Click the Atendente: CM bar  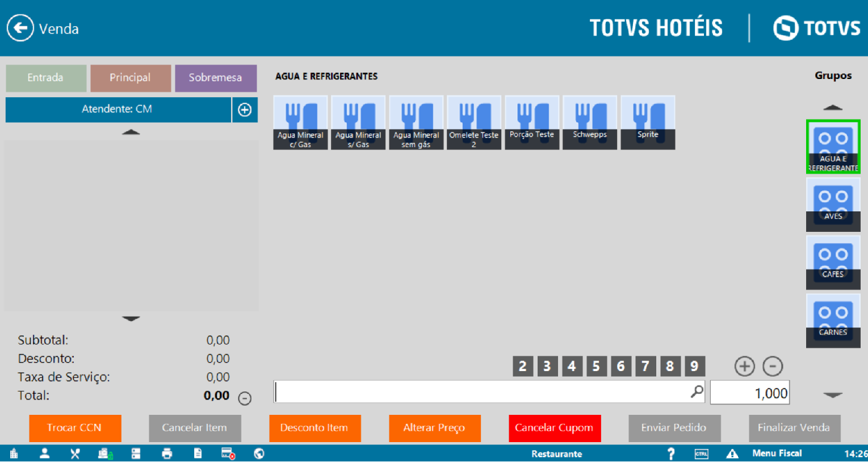point(118,109)
